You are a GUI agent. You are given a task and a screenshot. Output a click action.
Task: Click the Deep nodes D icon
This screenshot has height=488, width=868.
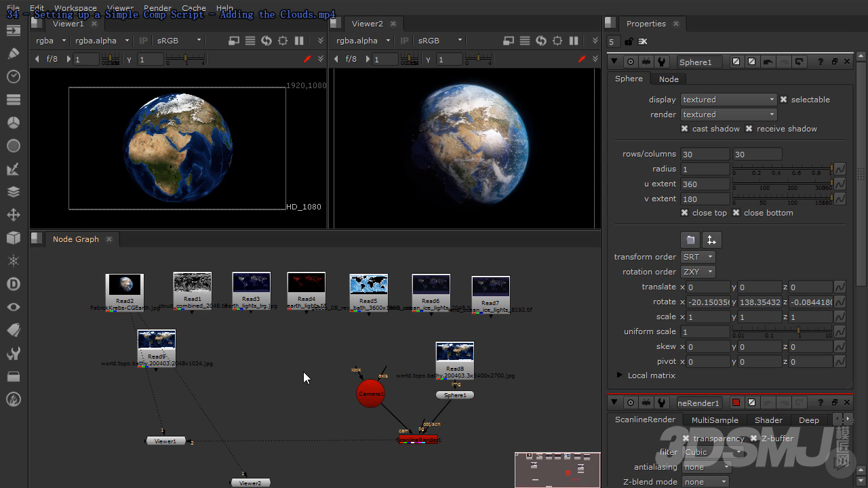click(x=13, y=284)
